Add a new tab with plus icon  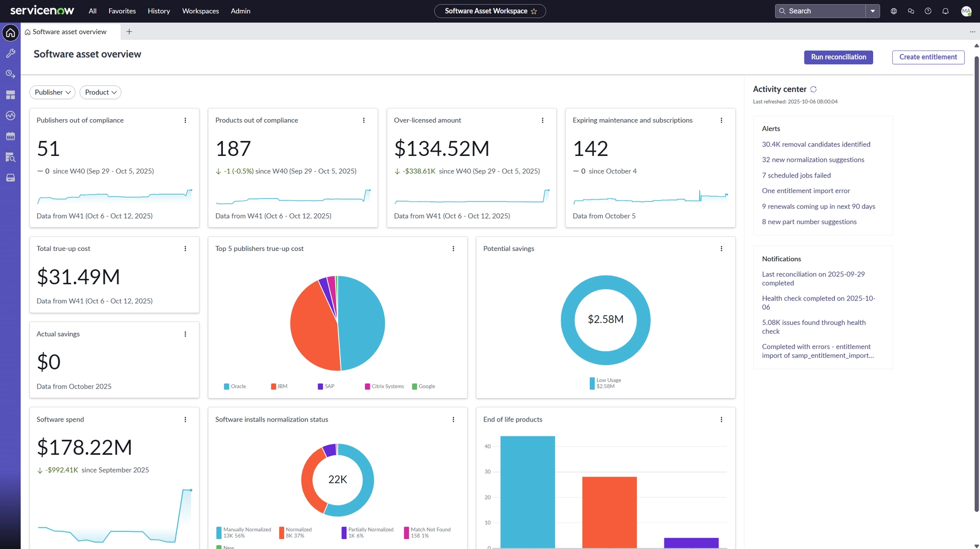129,32
